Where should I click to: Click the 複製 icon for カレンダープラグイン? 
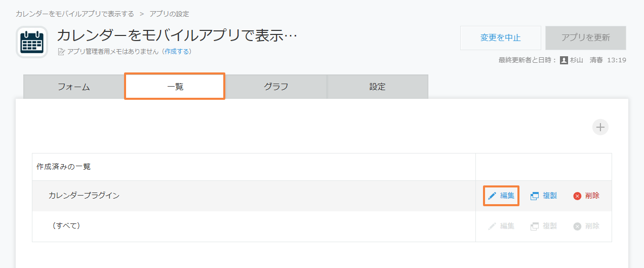(x=535, y=196)
